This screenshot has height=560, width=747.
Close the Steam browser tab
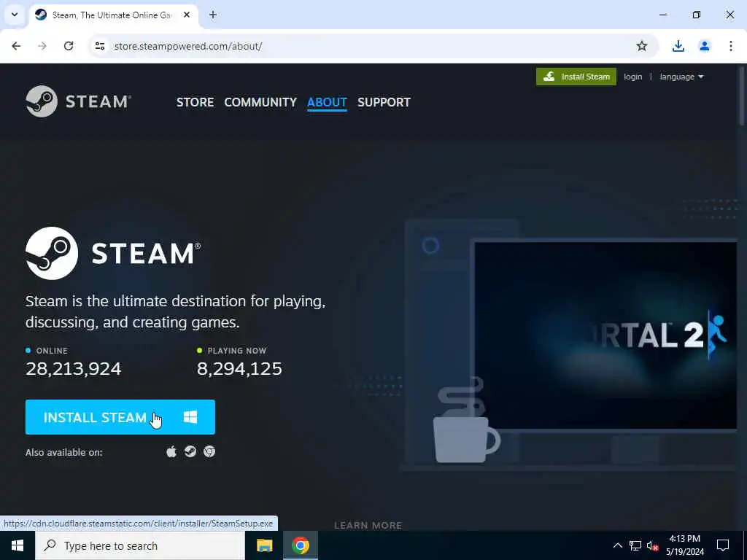187,15
